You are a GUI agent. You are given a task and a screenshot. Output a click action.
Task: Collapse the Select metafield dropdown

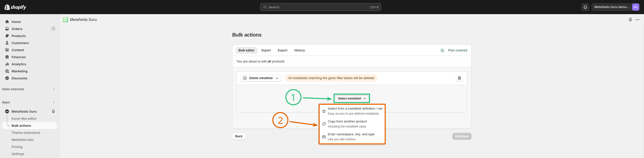click(x=352, y=99)
